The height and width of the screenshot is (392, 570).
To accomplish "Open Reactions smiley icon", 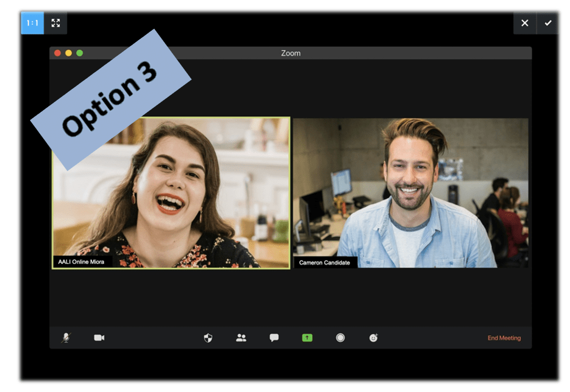I will [x=373, y=338].
